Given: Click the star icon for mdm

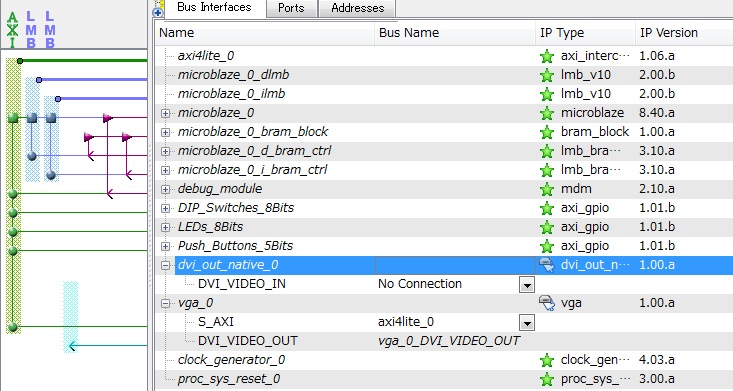Looking at the screenshot, I should point(546,189).
